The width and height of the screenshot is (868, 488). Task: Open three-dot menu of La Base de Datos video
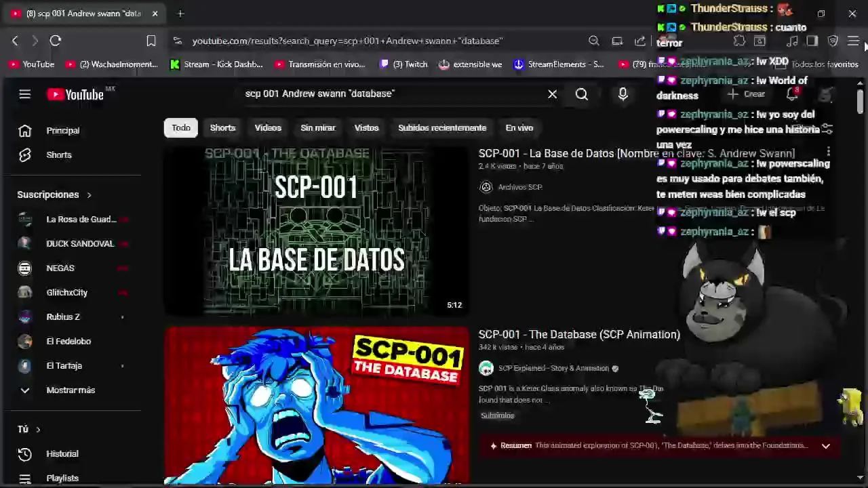coord(828,153)
